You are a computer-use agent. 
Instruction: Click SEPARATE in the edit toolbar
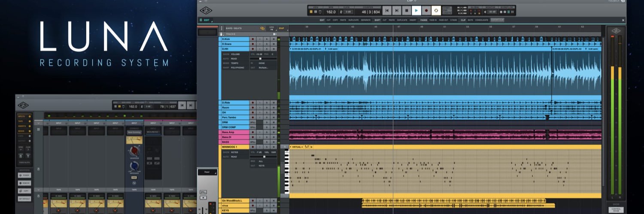pos(366,20)
